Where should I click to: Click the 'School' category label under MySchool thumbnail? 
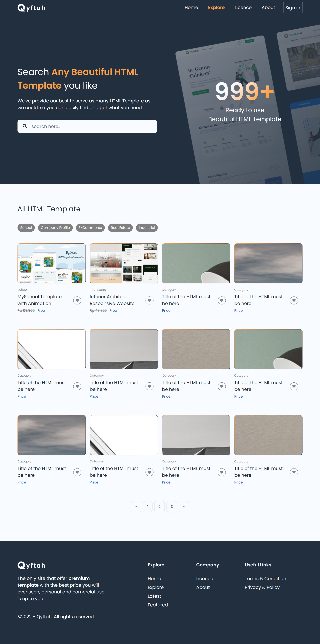22,289
